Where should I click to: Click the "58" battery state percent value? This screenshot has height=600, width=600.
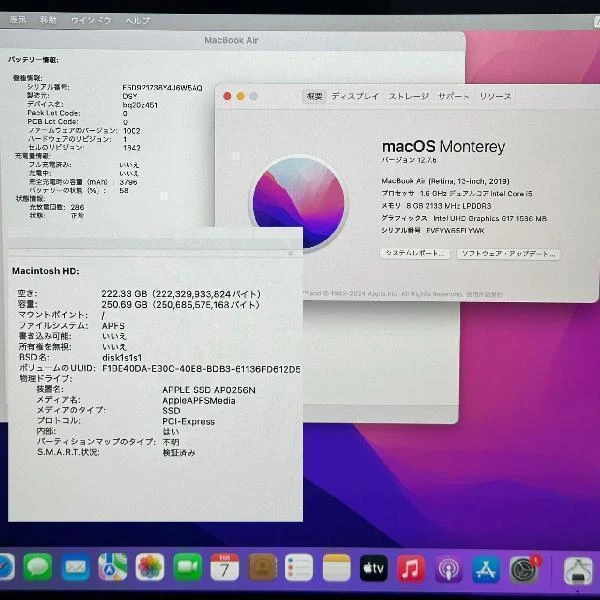124,190
